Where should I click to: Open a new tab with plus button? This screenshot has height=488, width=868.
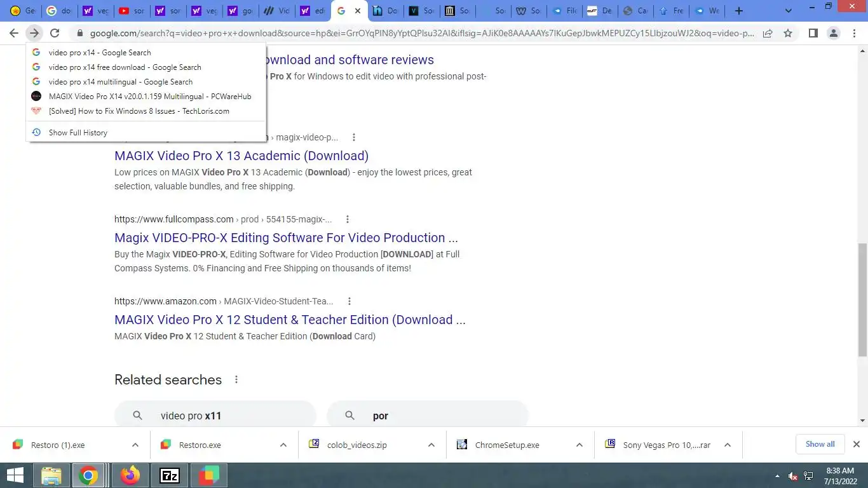pyautogui.click(x=738, y=11)
